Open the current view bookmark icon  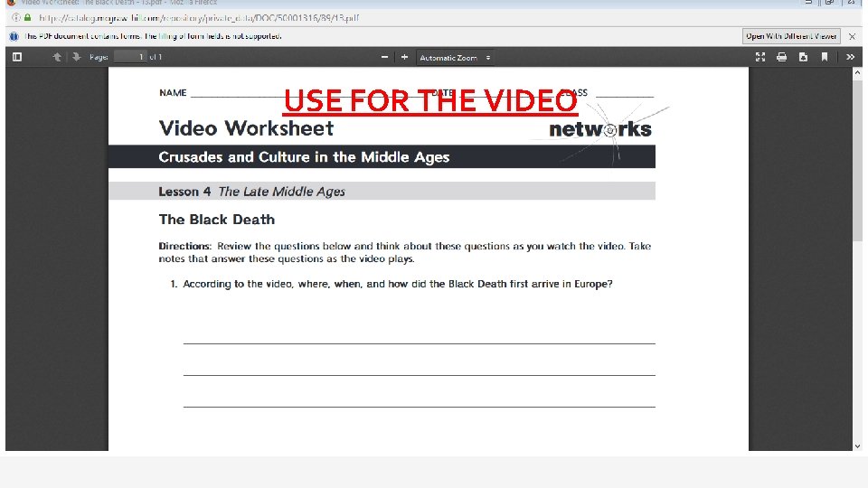825,57
